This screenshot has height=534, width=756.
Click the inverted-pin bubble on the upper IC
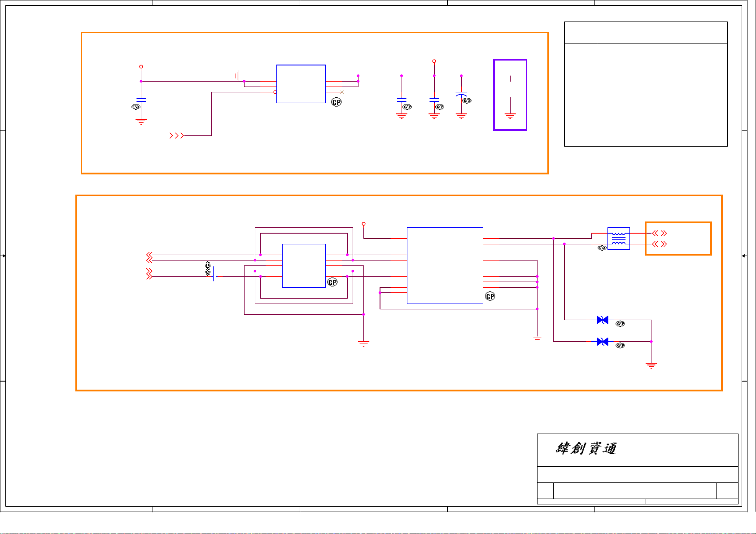(275, 92)
